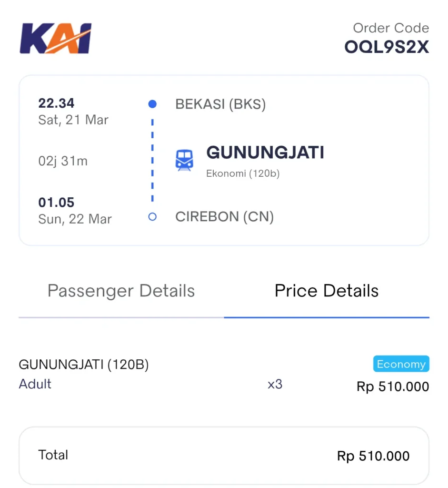Click the GUNUNGJATI (120B) price line item
This screenshot has height=488, width=448.
(x=84, y=365)
